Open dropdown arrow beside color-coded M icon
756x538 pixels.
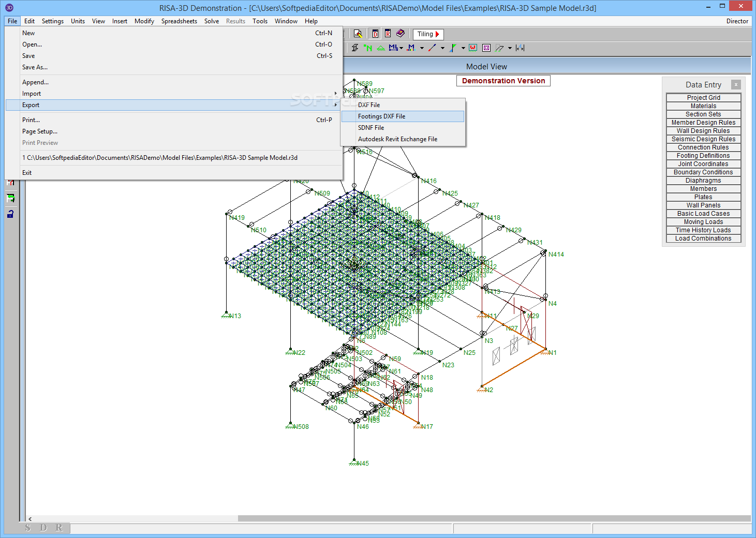[x=422, y=48]
